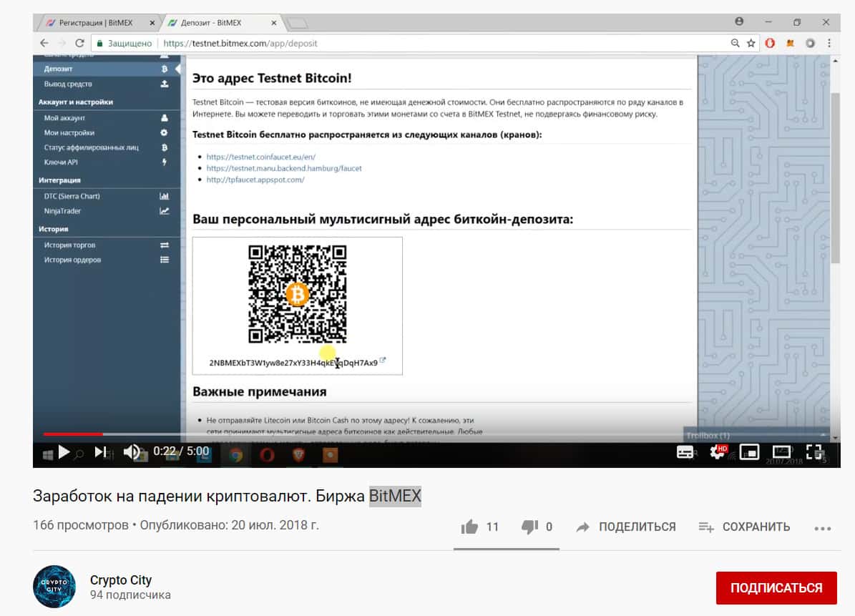Open Мои настройки in sidebar

[x=107, y=132]
